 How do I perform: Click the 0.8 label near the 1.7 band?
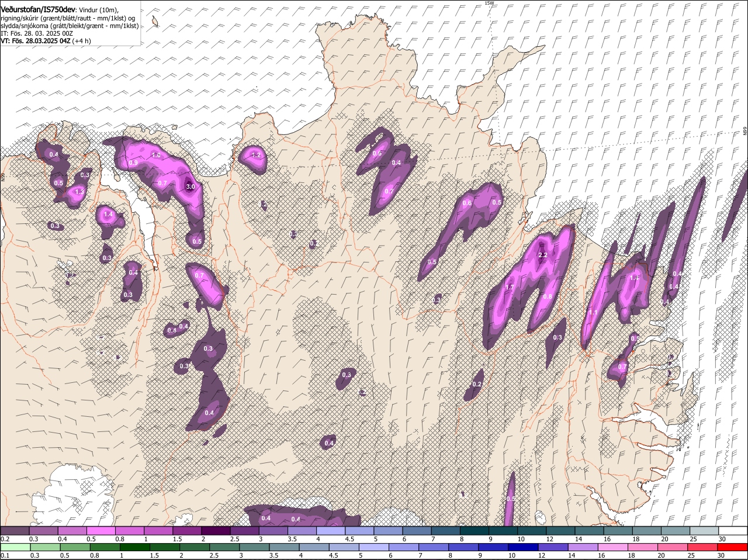click(548, 296)
